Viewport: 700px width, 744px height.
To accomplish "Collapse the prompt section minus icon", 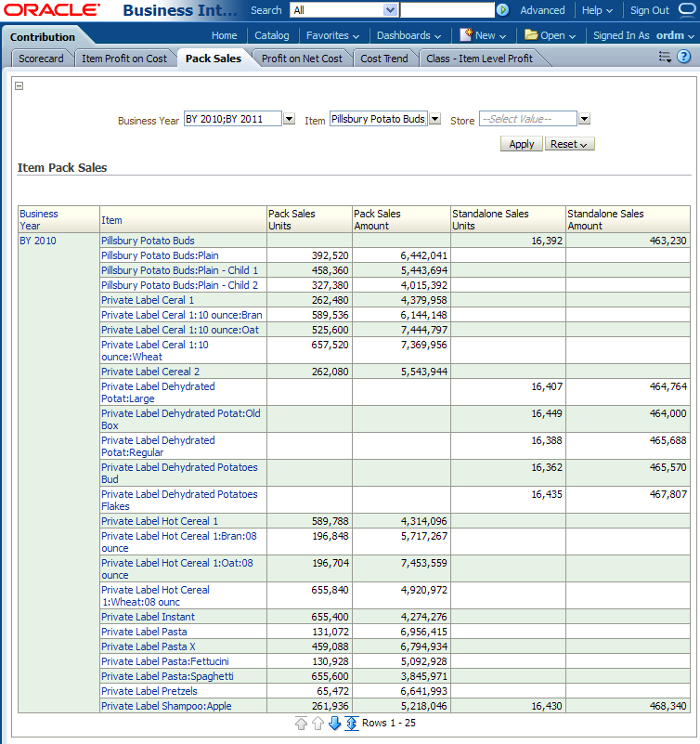I will (19, 85).
